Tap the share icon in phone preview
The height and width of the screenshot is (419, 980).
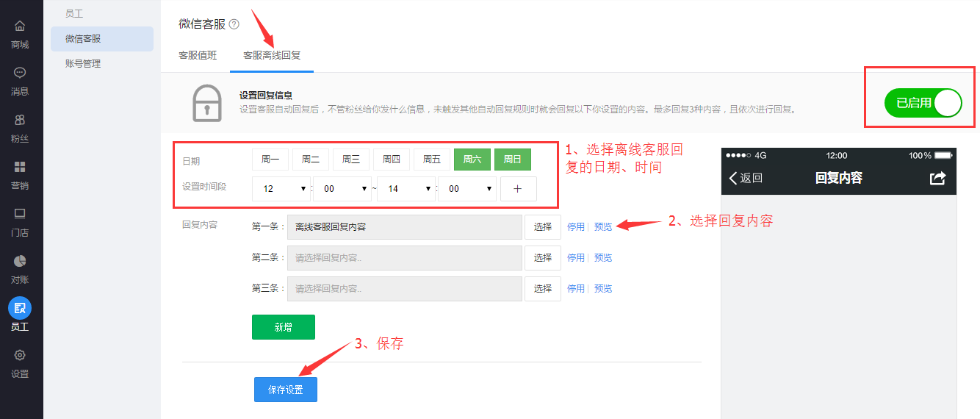937,178
